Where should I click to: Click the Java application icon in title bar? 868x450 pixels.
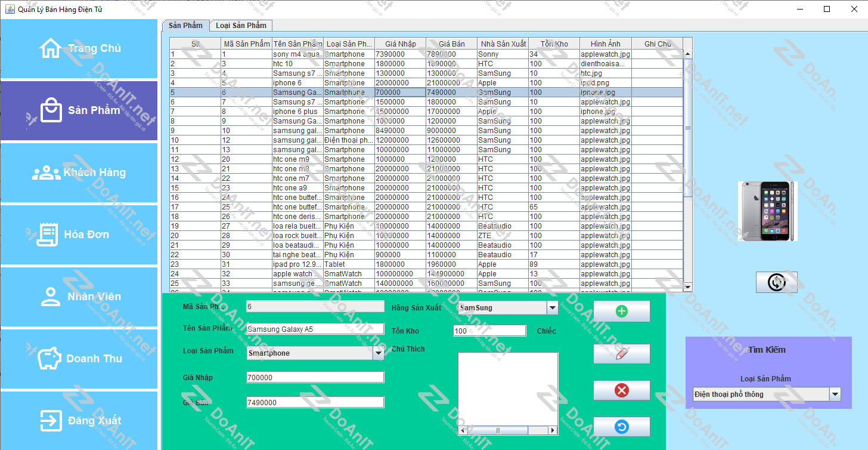pos(10,9)
